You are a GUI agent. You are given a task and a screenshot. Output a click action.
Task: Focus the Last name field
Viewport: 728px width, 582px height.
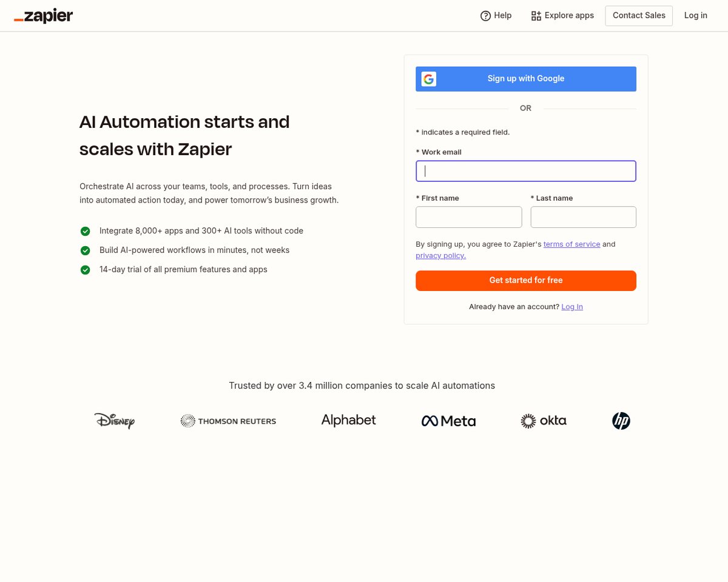coord(584,217)
